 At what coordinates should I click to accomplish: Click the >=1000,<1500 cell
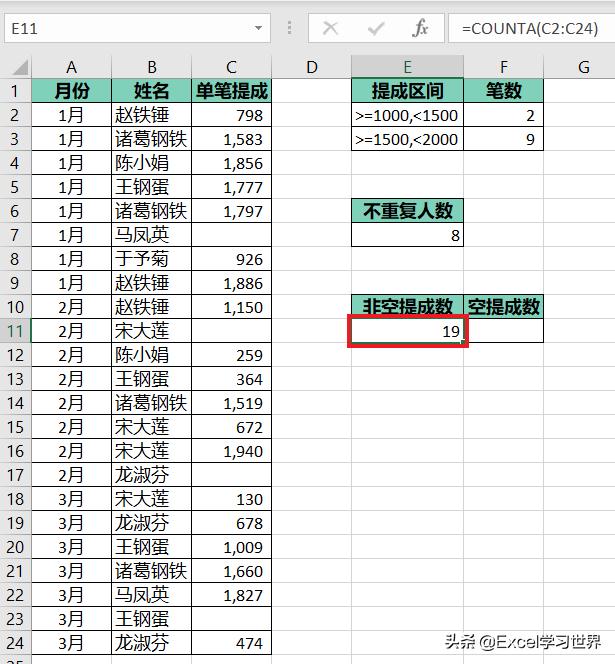tap(407, 115)
